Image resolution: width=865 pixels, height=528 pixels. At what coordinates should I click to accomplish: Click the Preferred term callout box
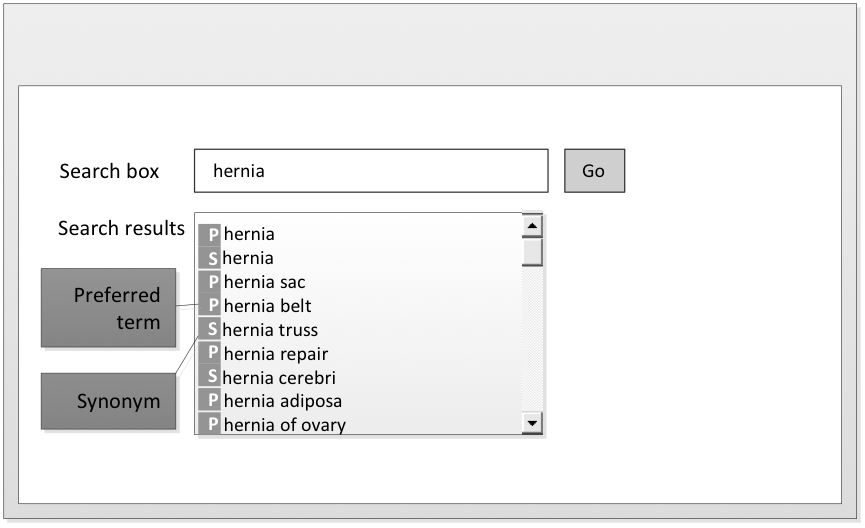pyautogui.click(x=108, y=308)
